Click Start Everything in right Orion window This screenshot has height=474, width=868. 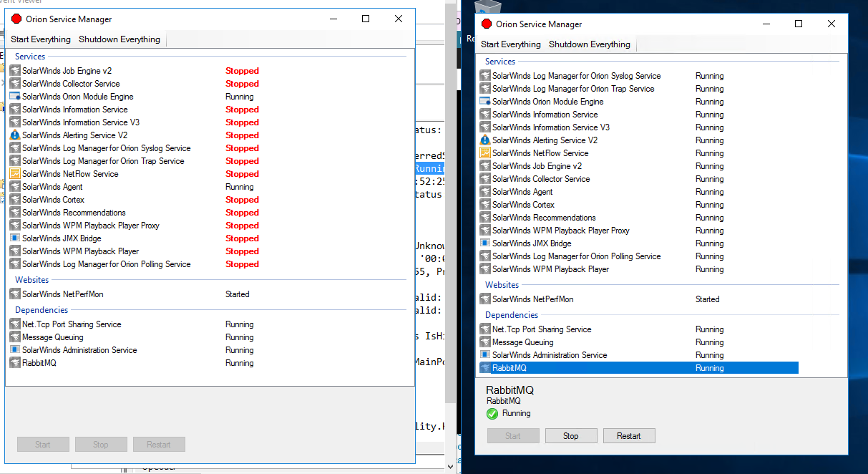click(511, 44)
